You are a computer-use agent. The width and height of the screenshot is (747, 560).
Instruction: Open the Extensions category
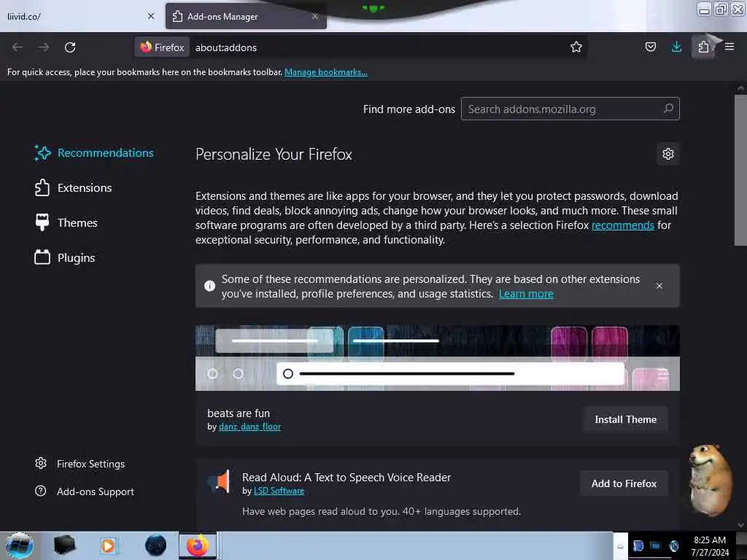pyautogui.click(x=74, y=187)
